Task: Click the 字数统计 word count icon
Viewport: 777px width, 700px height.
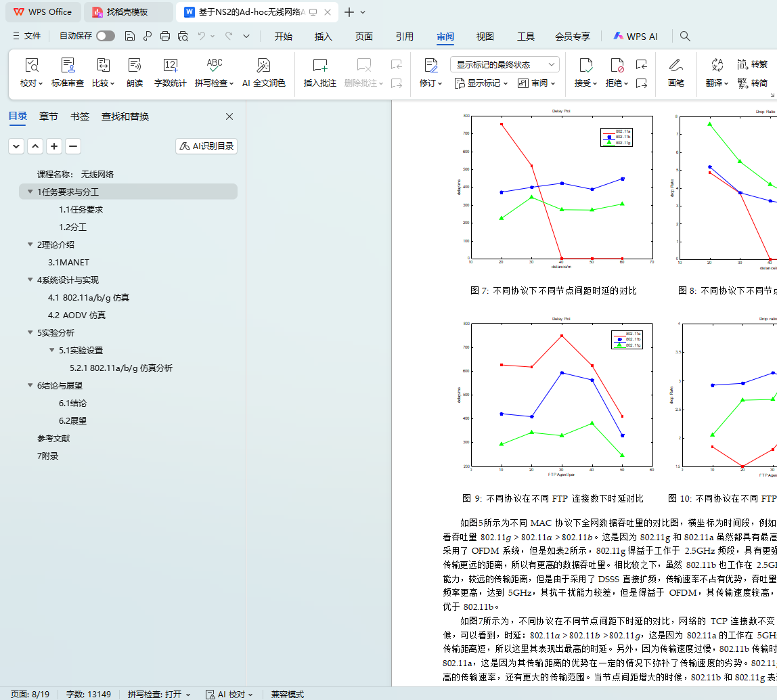Action: 170,66
